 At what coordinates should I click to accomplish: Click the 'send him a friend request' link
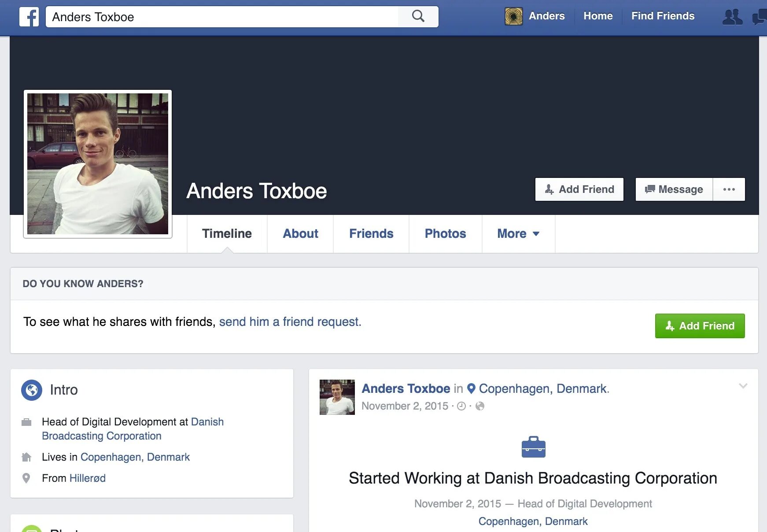(x=290, y=322)
